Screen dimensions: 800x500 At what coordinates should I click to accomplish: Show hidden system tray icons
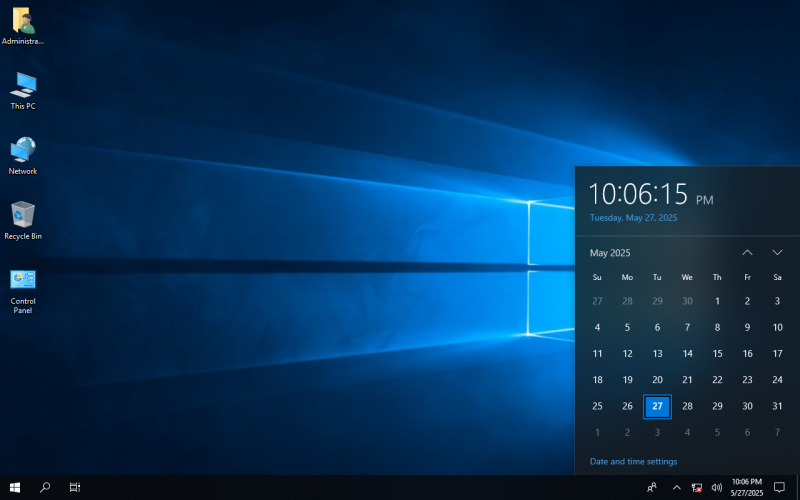pos(677,487)
